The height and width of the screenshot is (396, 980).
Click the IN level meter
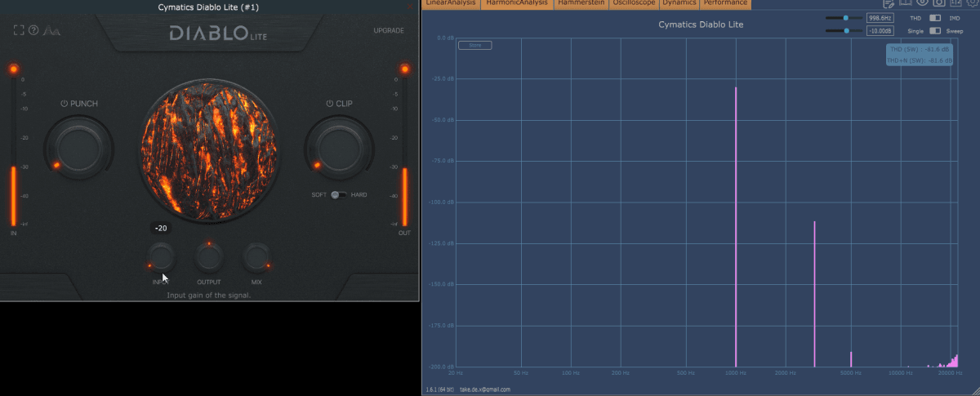click(x=13, y=149)
